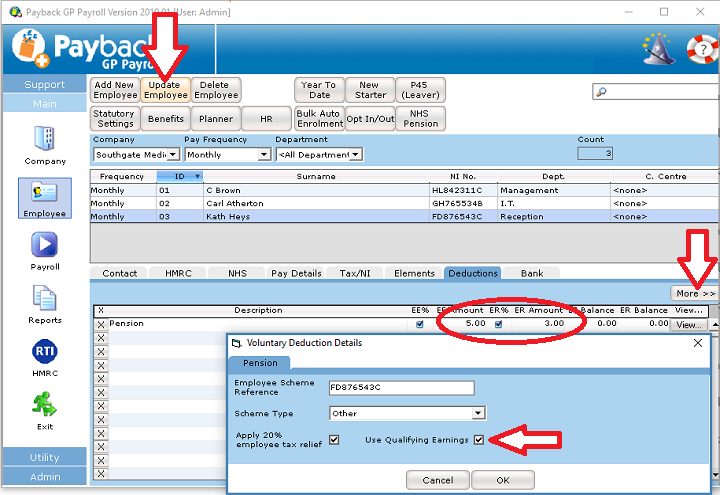Click the Update Employee button

(164, 90)
